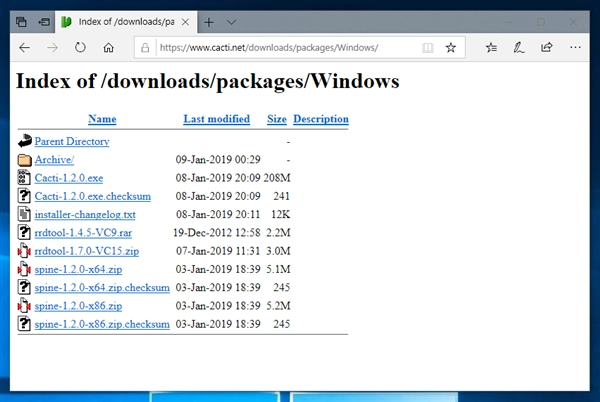Sort listing by Description header
Viewport: 600px width, 402px height.
321,119
